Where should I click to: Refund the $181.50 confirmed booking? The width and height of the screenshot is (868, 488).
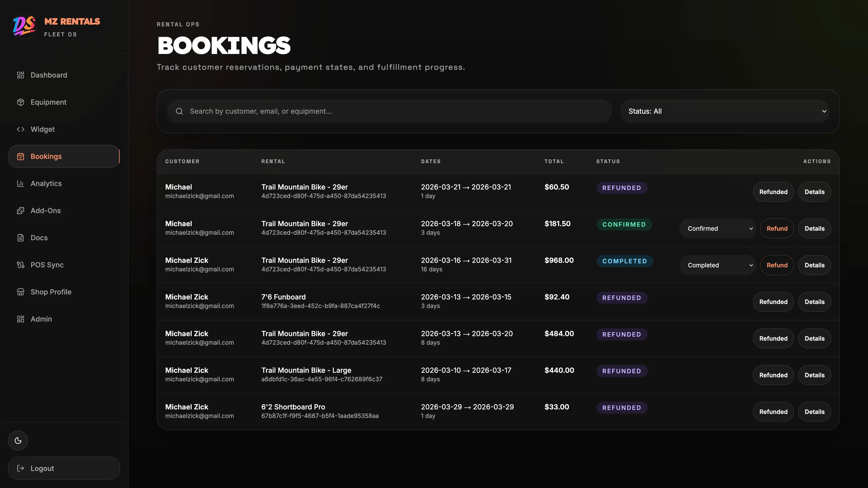point(777,228)
